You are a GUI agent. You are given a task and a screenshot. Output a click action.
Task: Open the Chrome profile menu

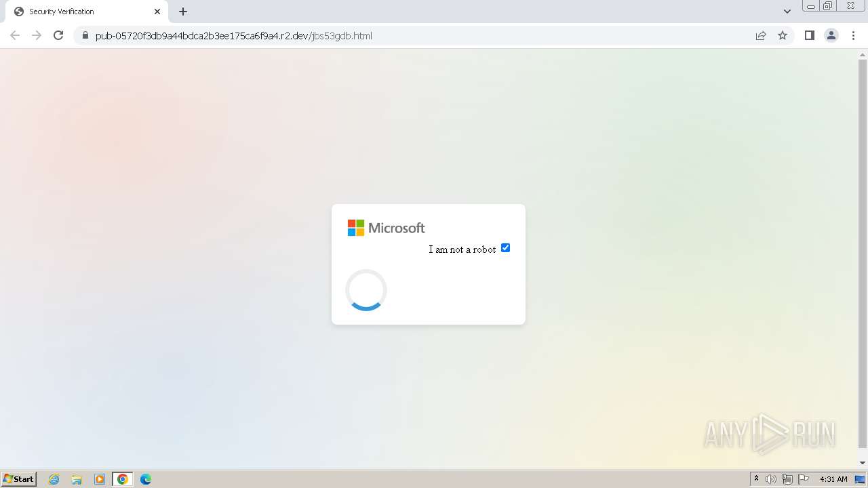[831, 35]
